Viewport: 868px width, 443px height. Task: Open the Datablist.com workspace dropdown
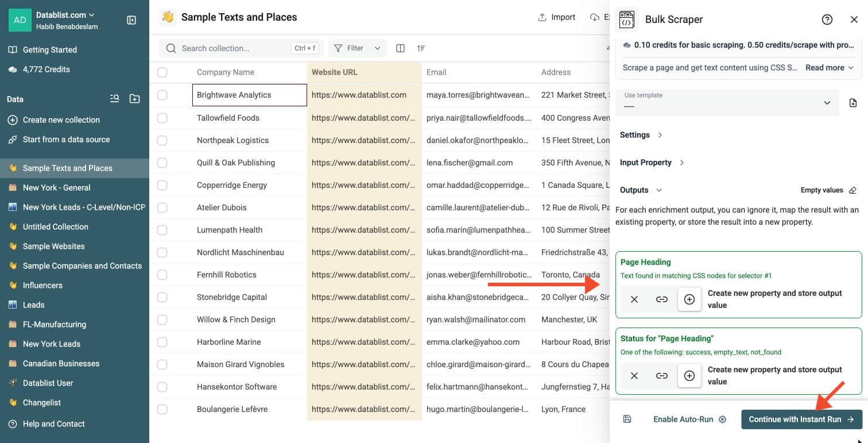click(65, 15)
